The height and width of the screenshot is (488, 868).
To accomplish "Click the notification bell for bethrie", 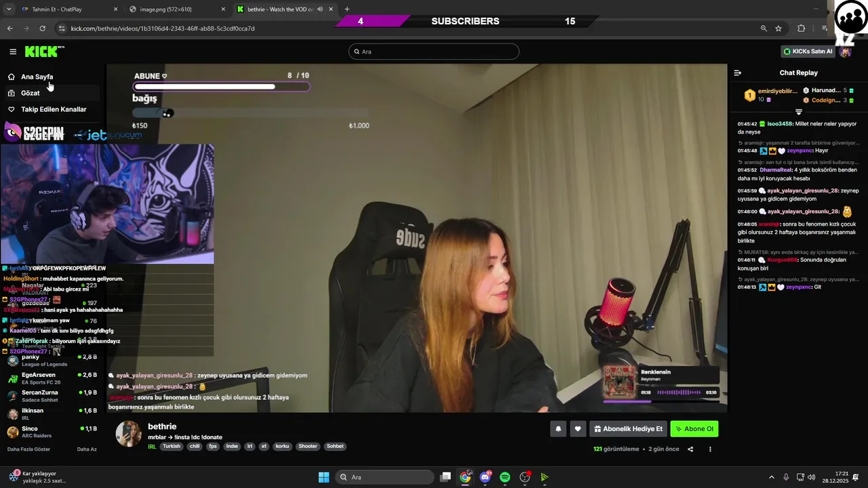I will (558, 429).
